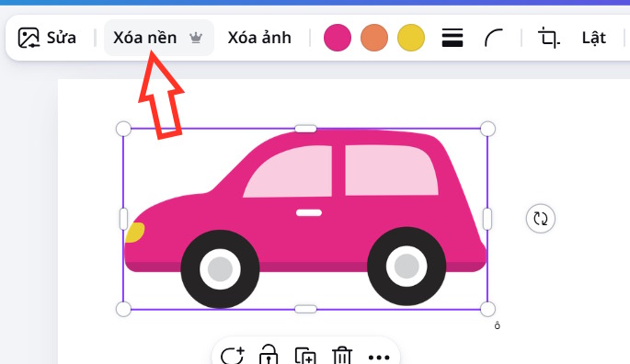Screen dimensions: 630x364
Task: Click the top-right corner selection handle
Action: coord(487,129)
